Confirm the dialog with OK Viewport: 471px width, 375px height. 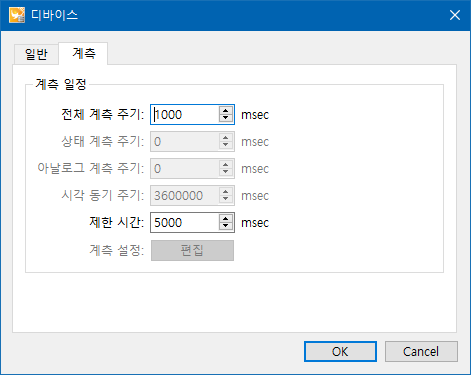(x=340, y=351)
